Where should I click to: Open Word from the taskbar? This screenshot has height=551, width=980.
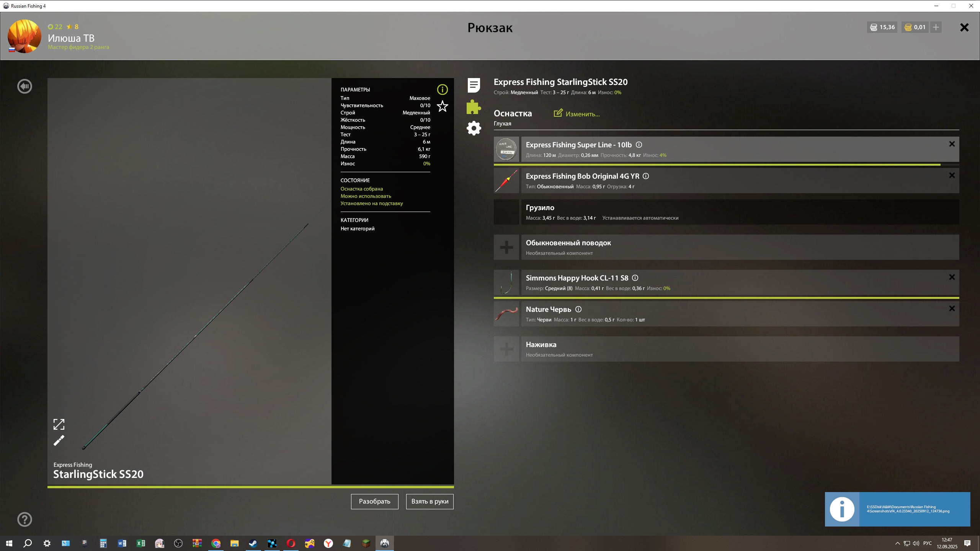pos(122,543)
